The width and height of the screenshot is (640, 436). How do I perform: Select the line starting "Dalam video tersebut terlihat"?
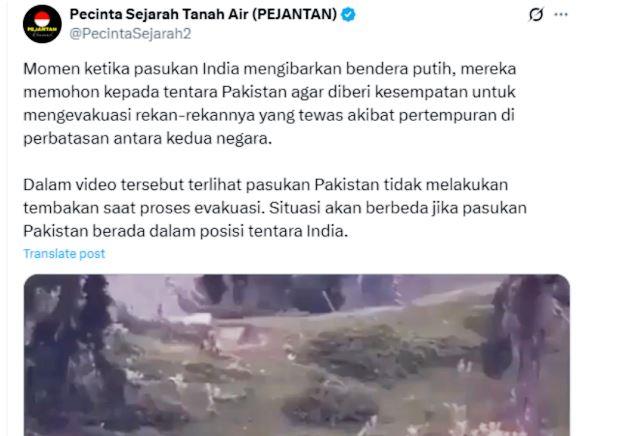point(266,185)
